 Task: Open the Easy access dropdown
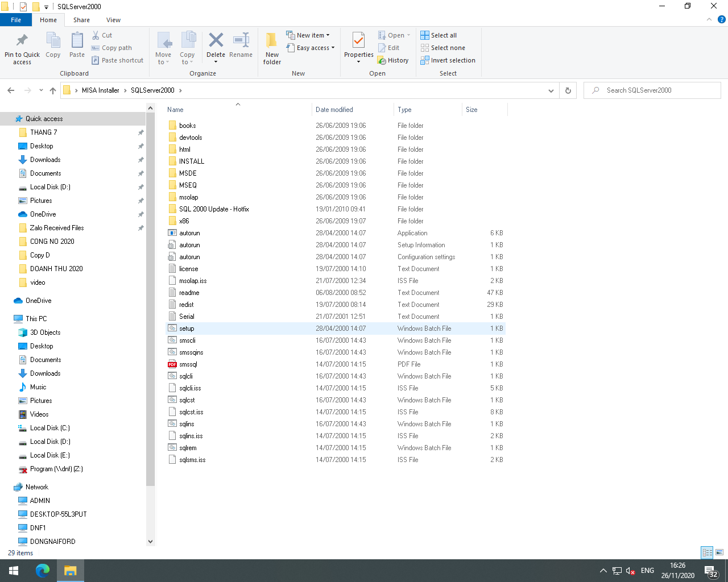coord(311,48)
